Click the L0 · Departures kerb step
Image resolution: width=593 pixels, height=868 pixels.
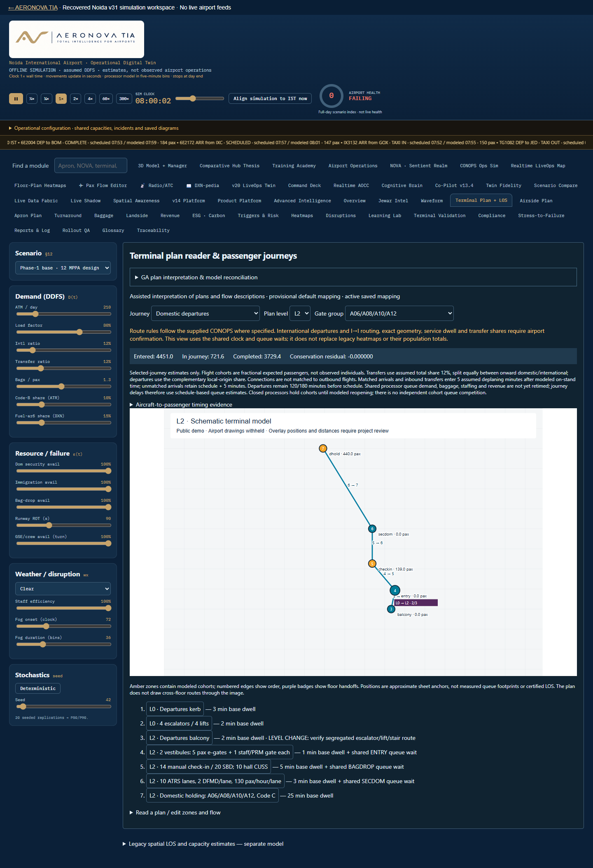[x=175, y=709]
